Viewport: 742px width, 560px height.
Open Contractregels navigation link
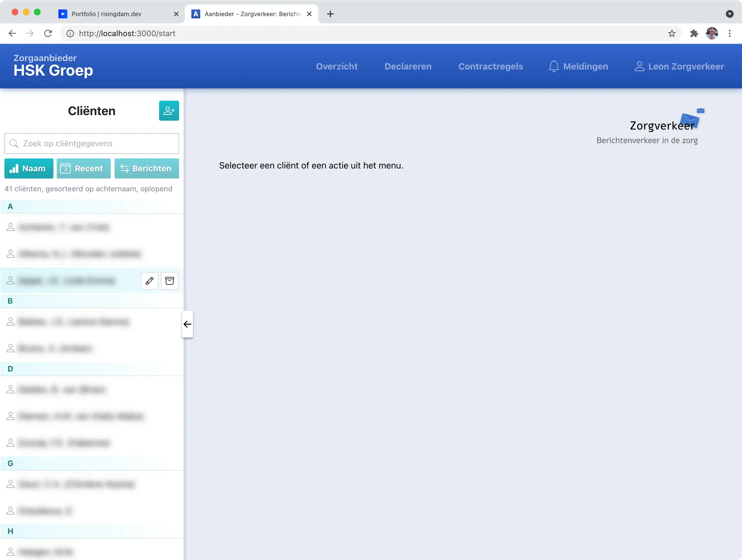[x=490, y=66]
